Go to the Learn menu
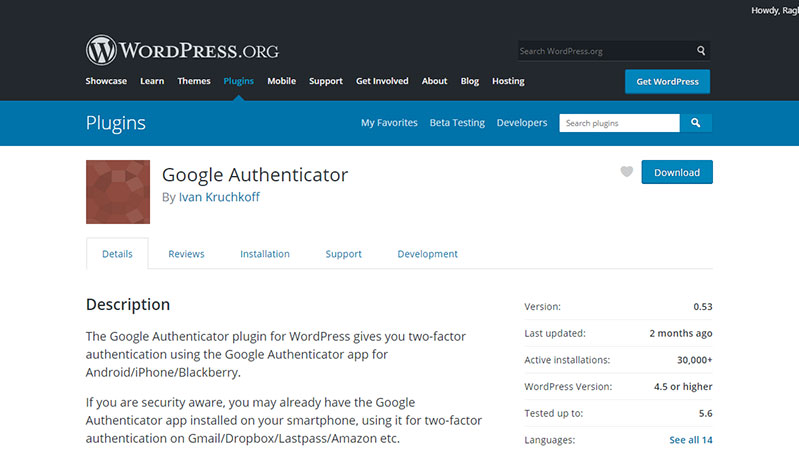 point(152,81)
